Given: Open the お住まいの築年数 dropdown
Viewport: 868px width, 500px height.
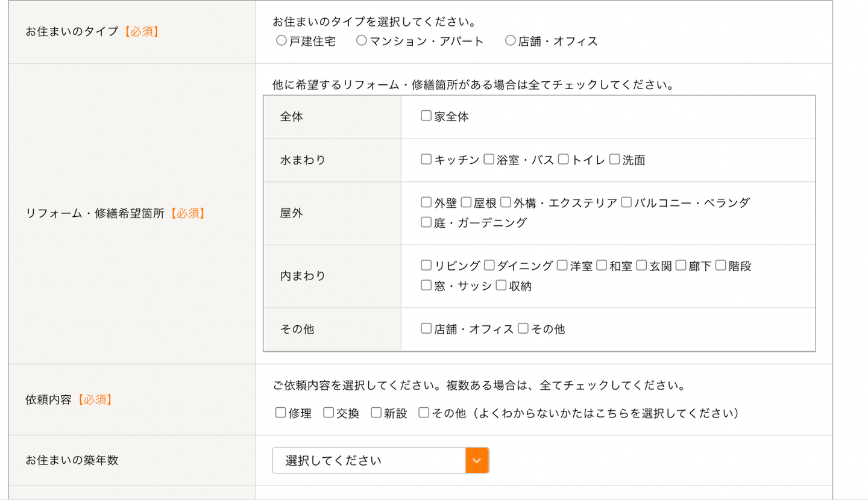Looking at the screenshot, I should tap(369, 460).
